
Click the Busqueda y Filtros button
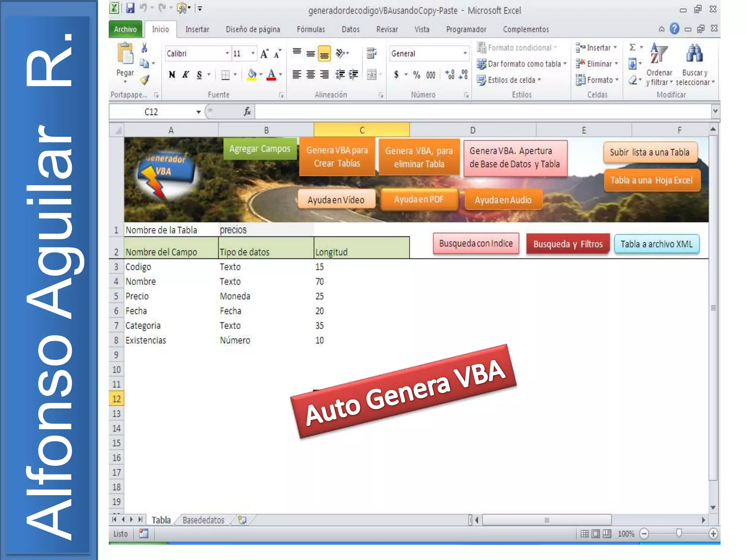coord(568,244)
